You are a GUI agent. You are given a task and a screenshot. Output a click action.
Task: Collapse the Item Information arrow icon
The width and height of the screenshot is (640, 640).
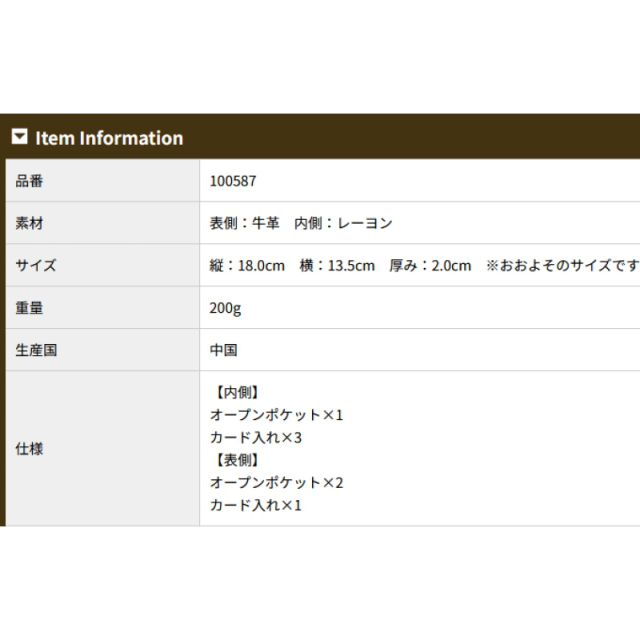[x=20, y=136]
